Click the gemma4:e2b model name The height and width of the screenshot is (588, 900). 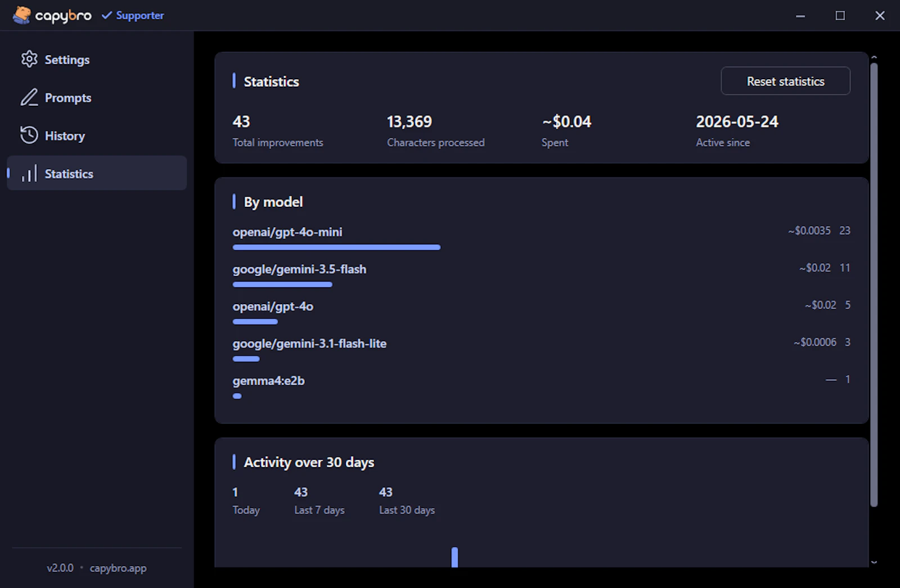point(268,381)
